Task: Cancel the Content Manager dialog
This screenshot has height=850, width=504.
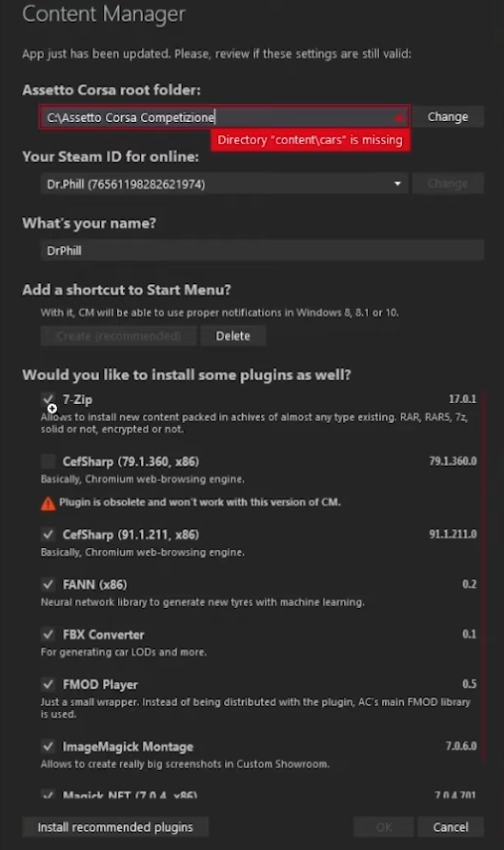Action: (451, 827)
